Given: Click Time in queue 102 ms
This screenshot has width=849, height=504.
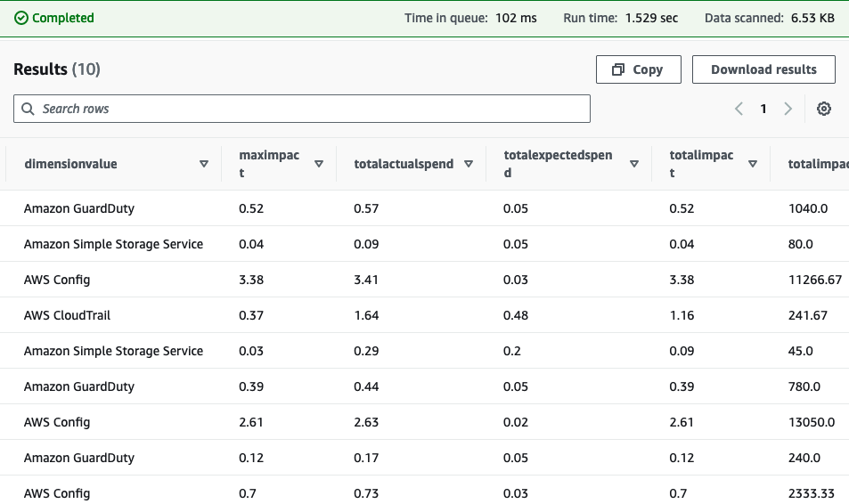Looking at the screenshot, I should [470, 18].
